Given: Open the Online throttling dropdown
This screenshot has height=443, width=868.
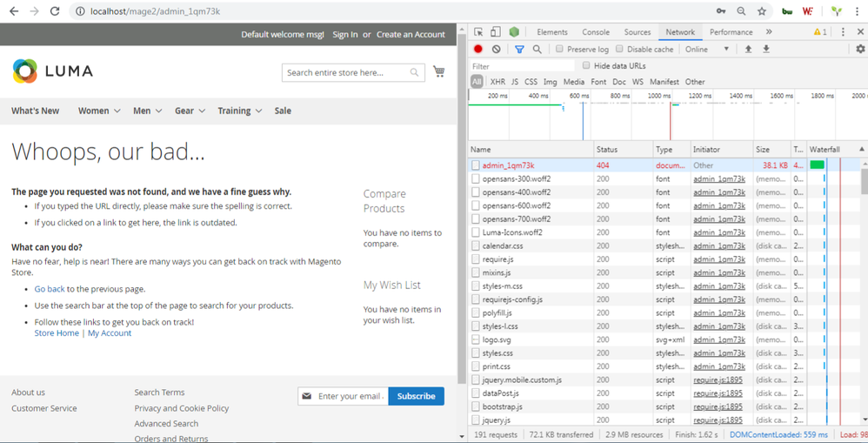Looking at the screenshot, I should (x=706, y=50).
